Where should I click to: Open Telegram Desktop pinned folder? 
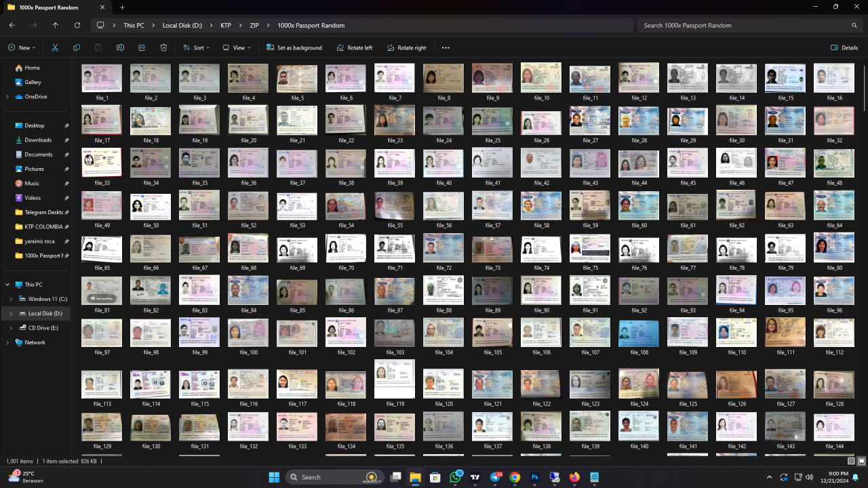click(x=38, y=212)
